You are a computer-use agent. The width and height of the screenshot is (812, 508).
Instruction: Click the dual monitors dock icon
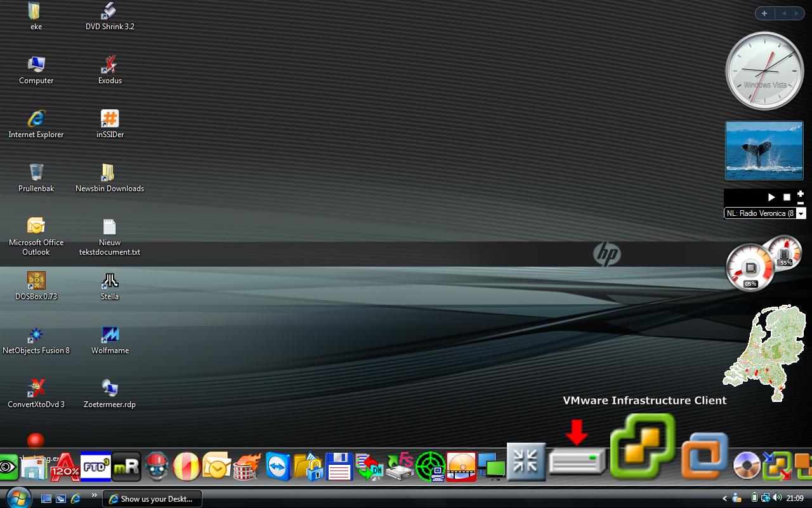[492, 467]
